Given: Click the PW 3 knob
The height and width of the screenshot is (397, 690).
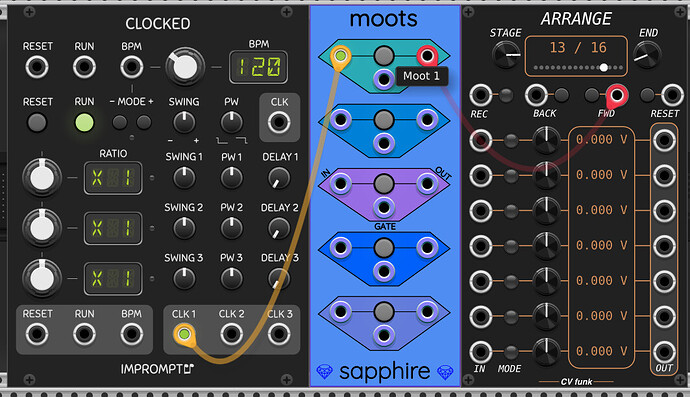Looking at the screenshot, I should (231, 279).
